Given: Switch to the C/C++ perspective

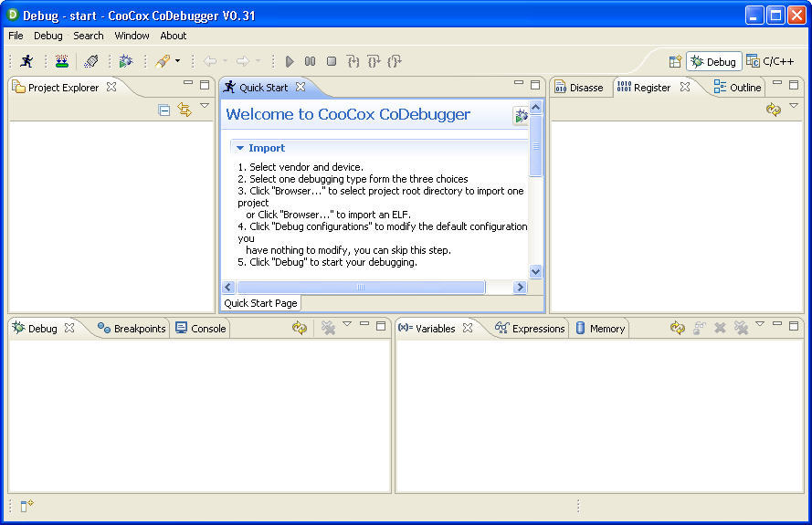Looking at the screenshot, I should 770,61.
